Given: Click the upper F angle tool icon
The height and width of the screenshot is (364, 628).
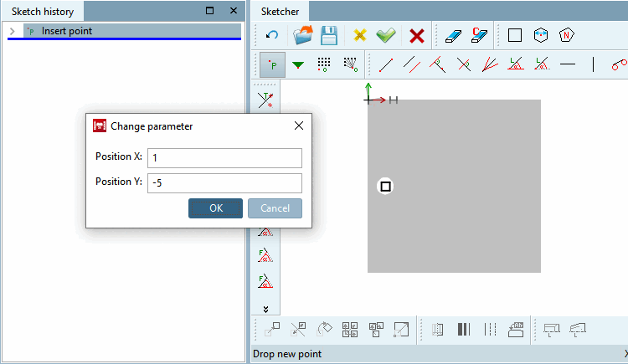Looking at the screenshot, I should click(x=265, y=255).
